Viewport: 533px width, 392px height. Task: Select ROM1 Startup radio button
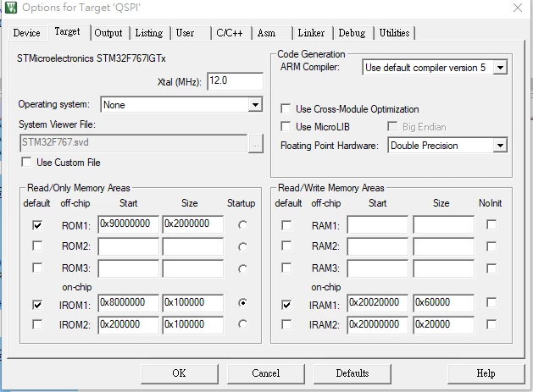242,225
